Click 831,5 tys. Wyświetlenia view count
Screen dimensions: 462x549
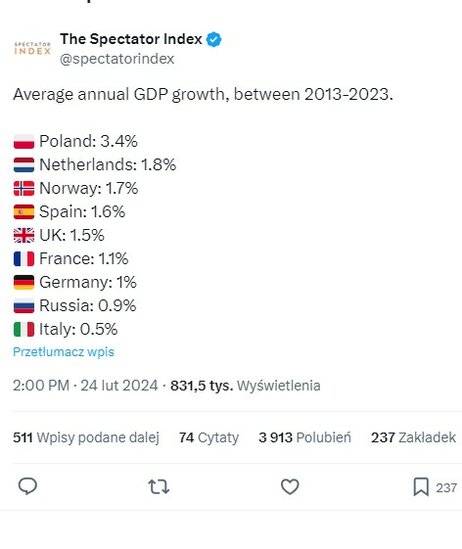pyautogui.click(x=245, y=385)
